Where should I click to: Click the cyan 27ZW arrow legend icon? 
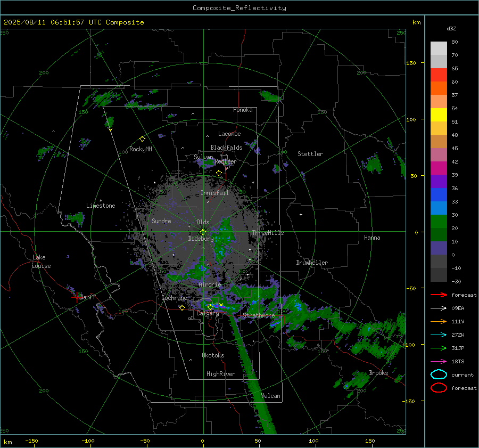click(x=439, y=335)
